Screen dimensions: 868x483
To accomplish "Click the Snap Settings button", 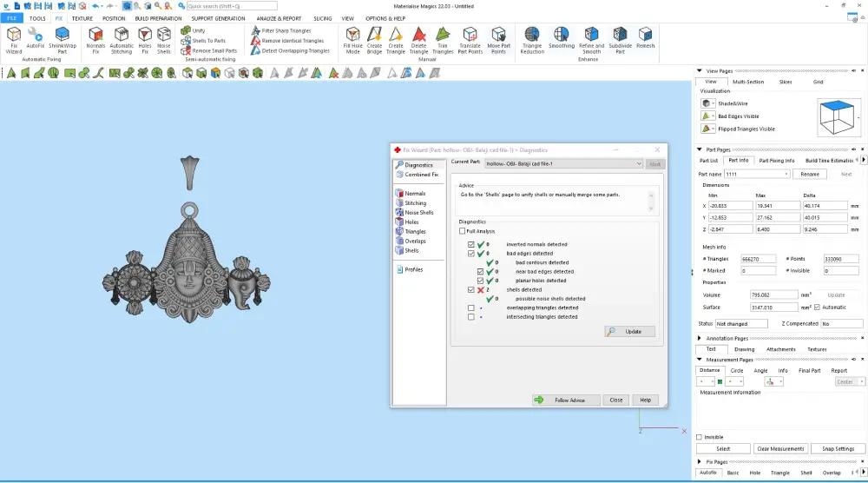I will pos(838,448).
